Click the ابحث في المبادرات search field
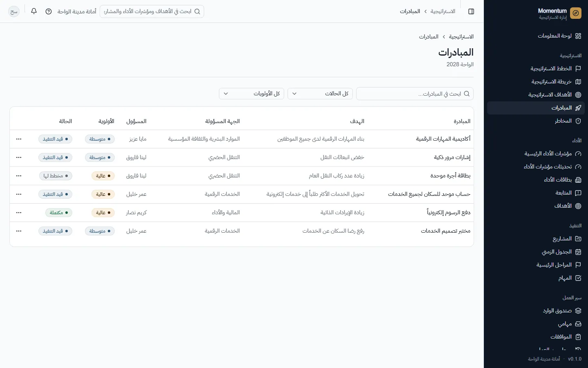 pyautogui.click(x=415, y=94)
